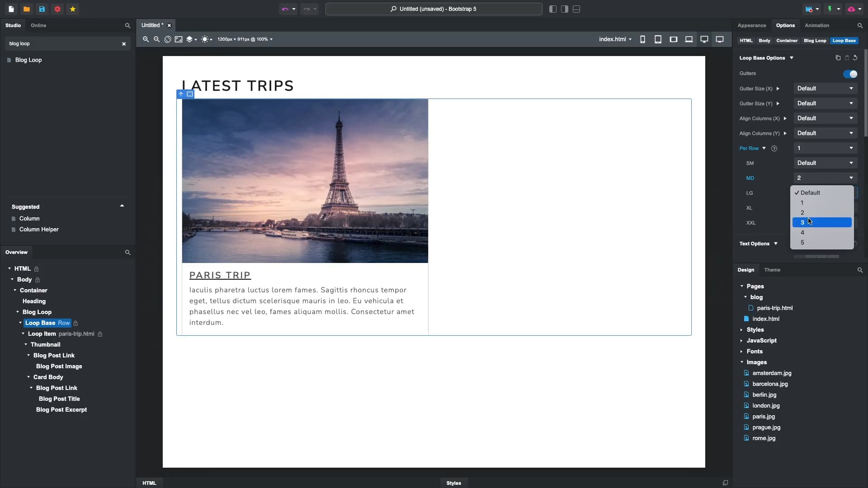Click the select parent arrow on canvas

(x=181, y=94)
